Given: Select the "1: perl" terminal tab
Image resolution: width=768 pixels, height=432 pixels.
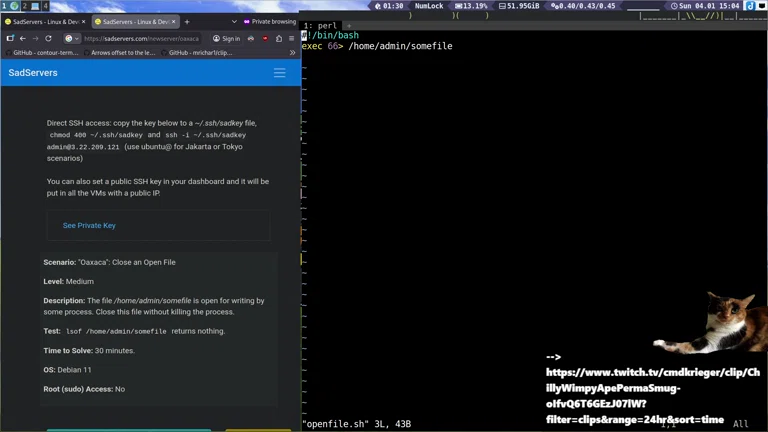Looking at the screenshot, I should (320, 26).
